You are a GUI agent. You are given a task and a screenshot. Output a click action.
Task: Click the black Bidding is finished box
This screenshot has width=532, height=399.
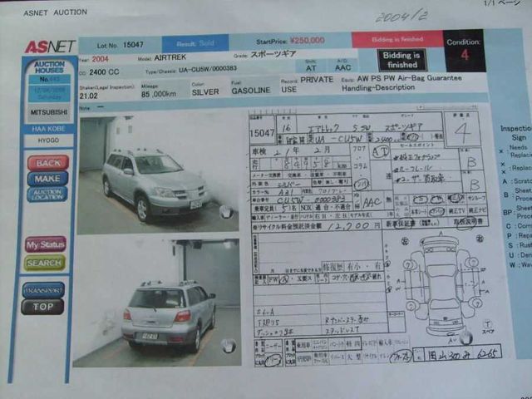(402, 60)
